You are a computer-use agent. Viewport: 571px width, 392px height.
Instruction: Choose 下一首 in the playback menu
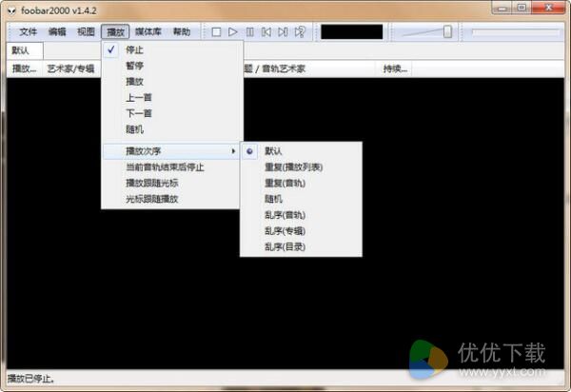(x=172, y=113)
